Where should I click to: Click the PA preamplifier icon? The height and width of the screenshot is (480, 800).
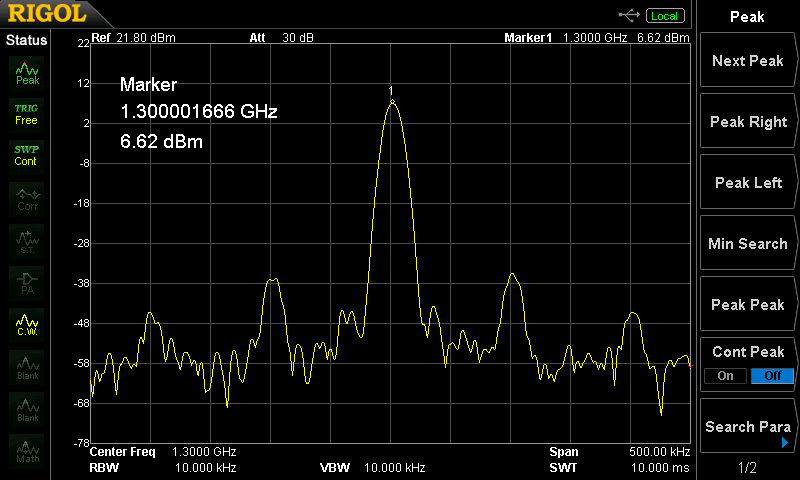(27, 283)
